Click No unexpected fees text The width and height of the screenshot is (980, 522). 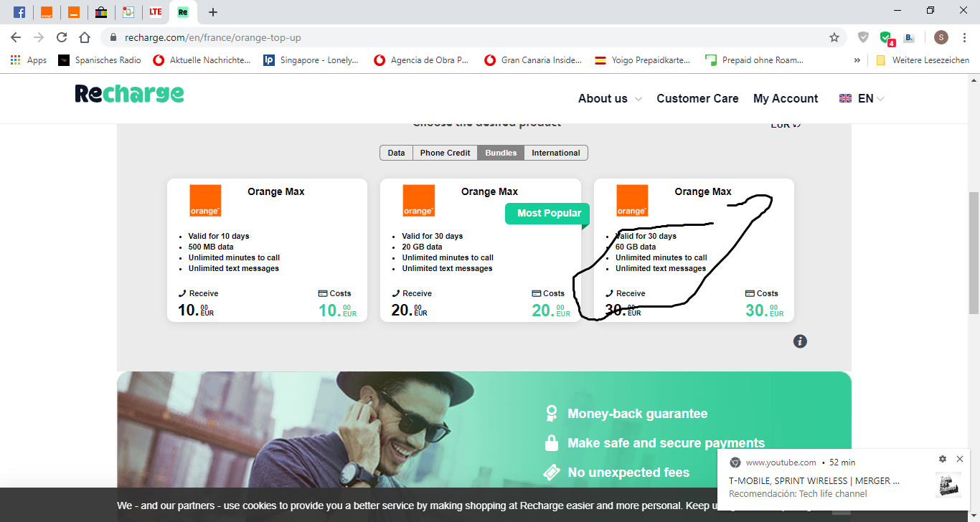click(x=628, y=473)
